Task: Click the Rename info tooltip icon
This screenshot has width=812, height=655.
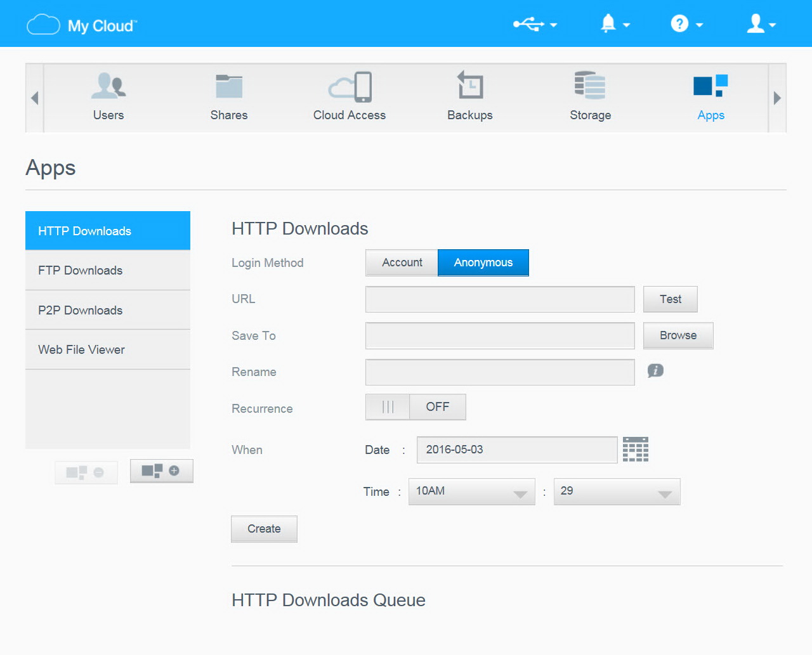Action: click(x=655, y=371)
